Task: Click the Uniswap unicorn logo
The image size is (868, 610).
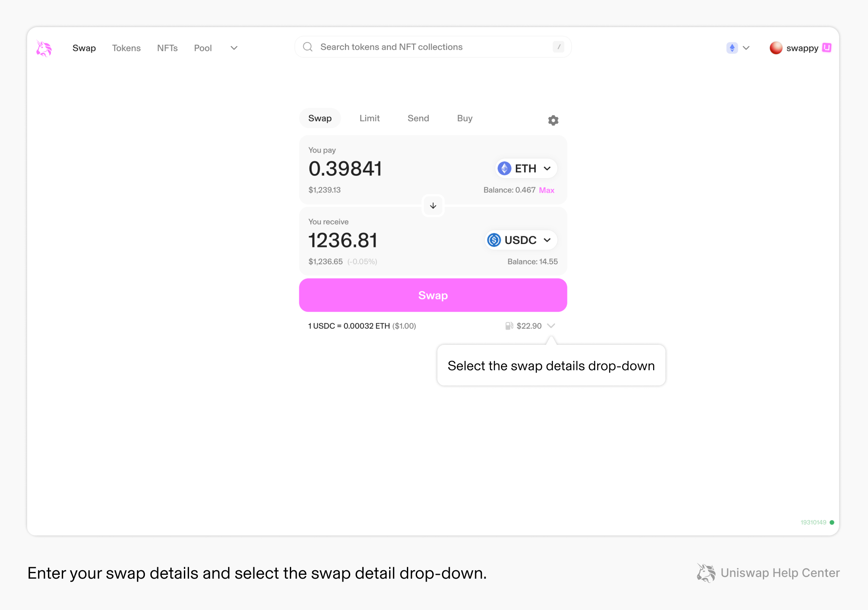Action: (44, 48)
